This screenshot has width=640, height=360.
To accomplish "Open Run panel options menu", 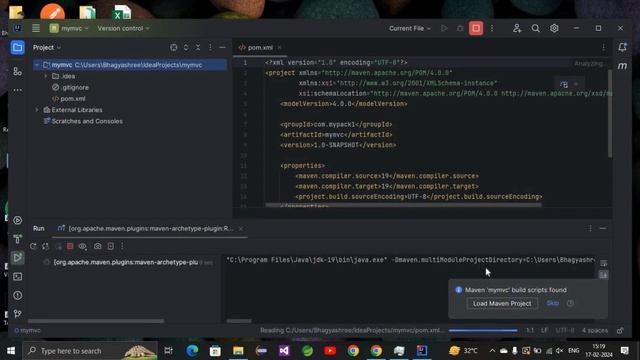I will [590, 229].
